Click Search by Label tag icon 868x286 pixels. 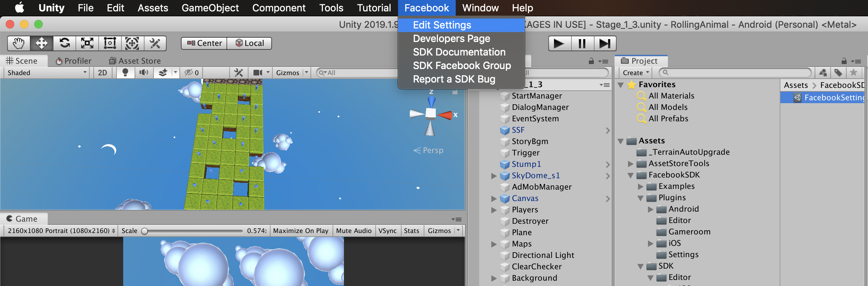click(x=838, y=73)
